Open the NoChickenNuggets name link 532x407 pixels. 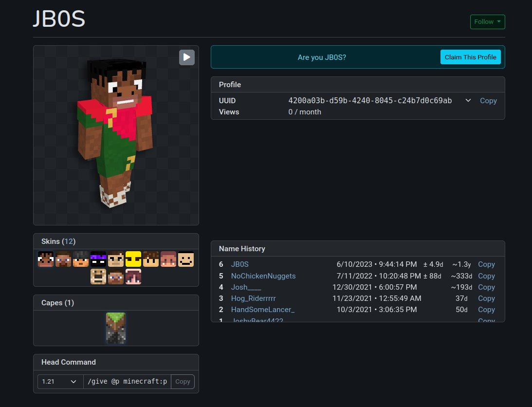click(x=263, y=276)
